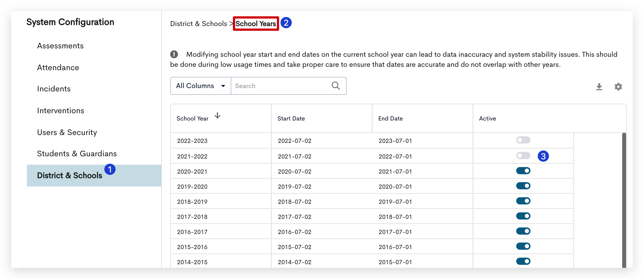Switch off the 2017-2018 active toggle
This screenshot has height=279, width=644.
(523, 216)
